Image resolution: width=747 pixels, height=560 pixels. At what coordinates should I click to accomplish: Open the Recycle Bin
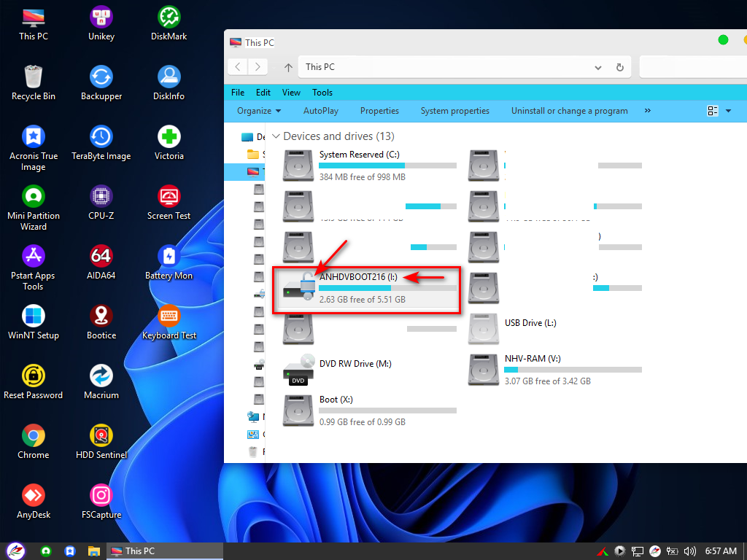34,83
